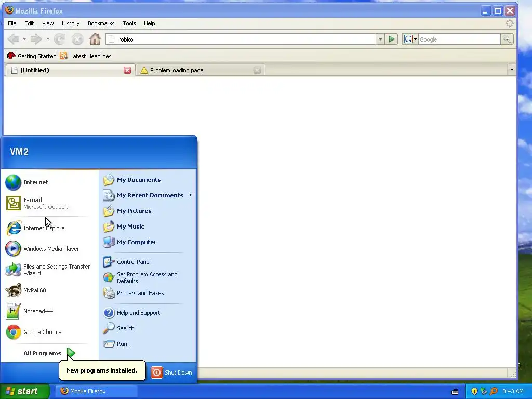Click the URL address field
This screenshot has width=532, height=399.
241,39
